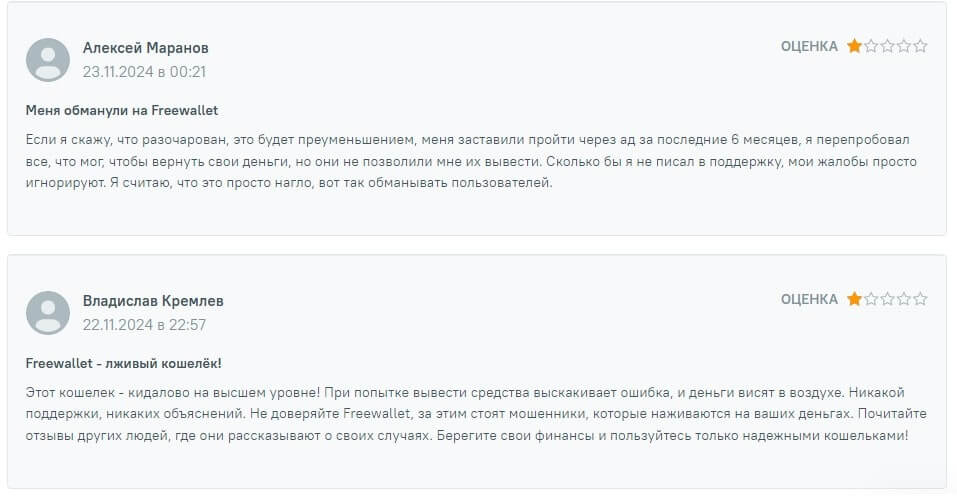Click the ОЦЕНКА label in Владислав Кремлев's review
This screenshot has height=496, width=957.
[809, 299]
